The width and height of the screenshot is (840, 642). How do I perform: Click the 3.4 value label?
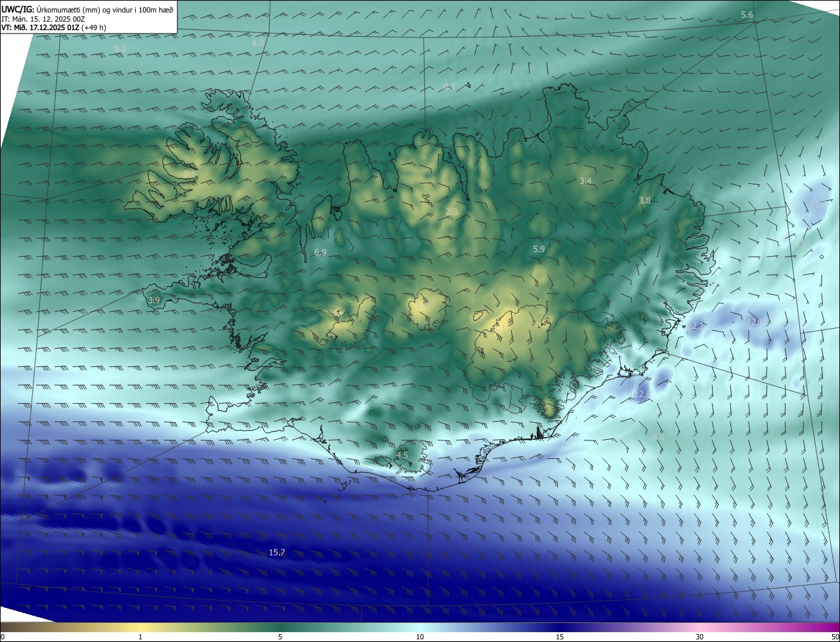[x=586, y=181]
